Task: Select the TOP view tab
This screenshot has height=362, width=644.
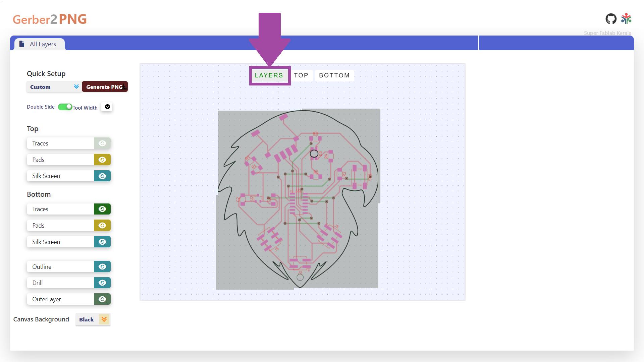Action: [301, 75]
